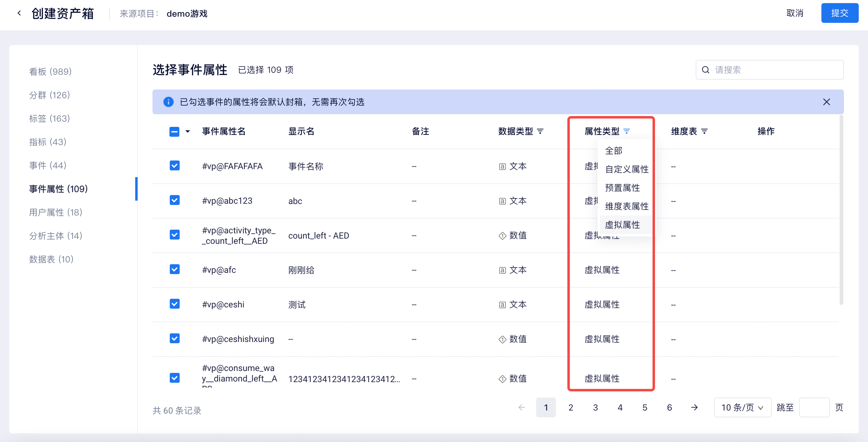Open the 看板 (989) sidebar section
The width and height of the screenshot is (868, 442).
[50, 71]
